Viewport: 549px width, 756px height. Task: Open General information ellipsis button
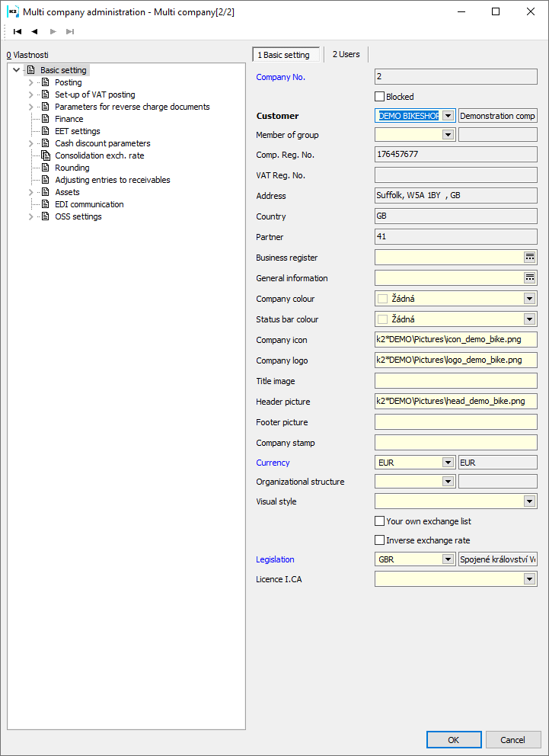click(530, 278)
